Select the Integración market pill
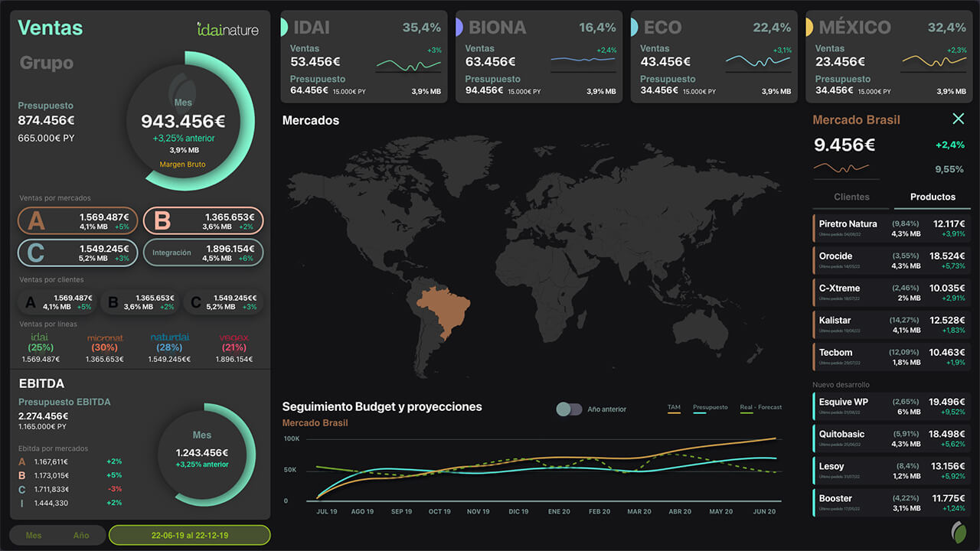The height and width of the screenshot is (551, 980). point(203,253)
